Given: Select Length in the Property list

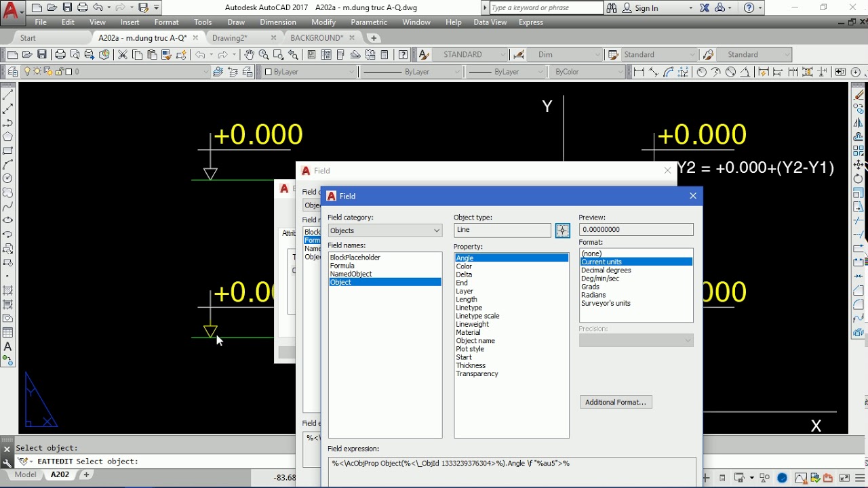Looking at the screenshot, I should [467, 300].
